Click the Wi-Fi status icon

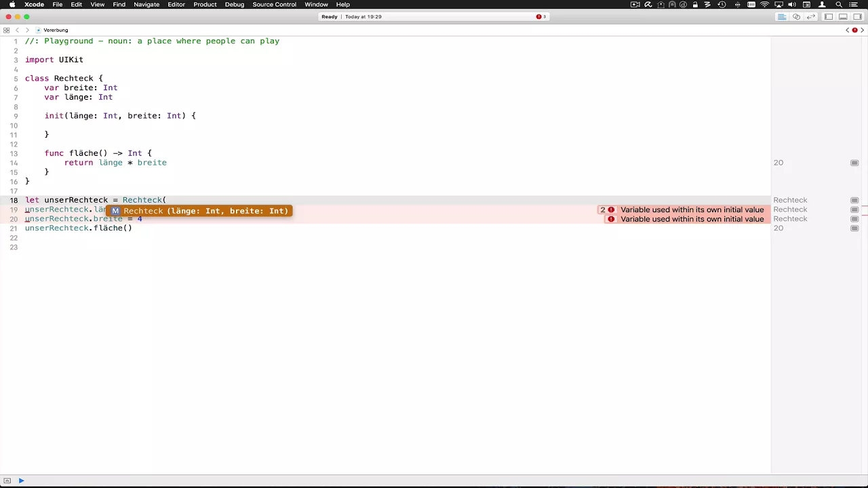click(764, 5)
